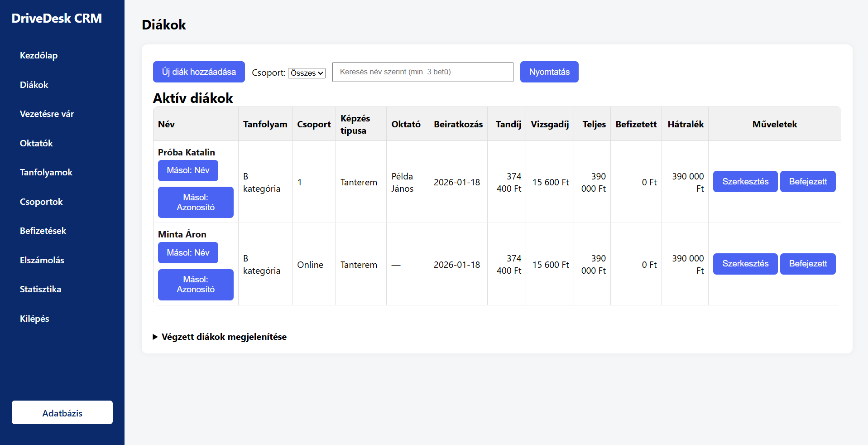The width and height of the screenshot is (868, 445).
Task: Mark Minta Áron as Befejezett
Action: tap(808, 264)
